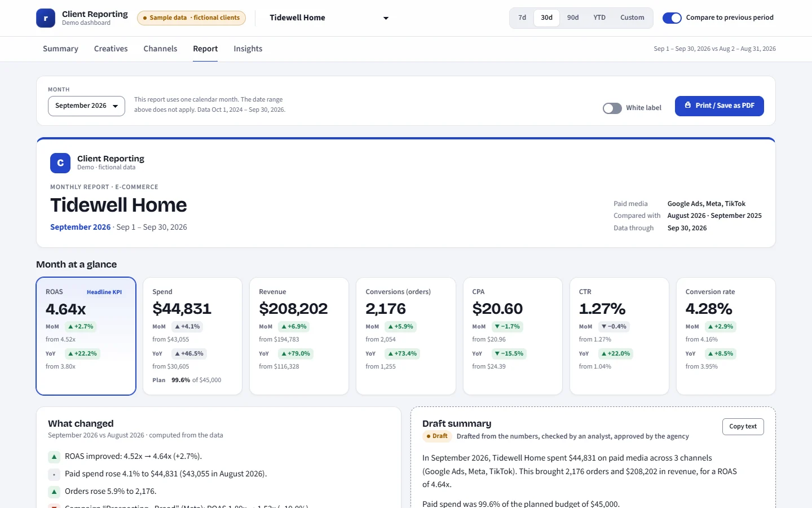The image size is (812, 508).
Task: Switch to the Summary tab
Action: point(60,49)
